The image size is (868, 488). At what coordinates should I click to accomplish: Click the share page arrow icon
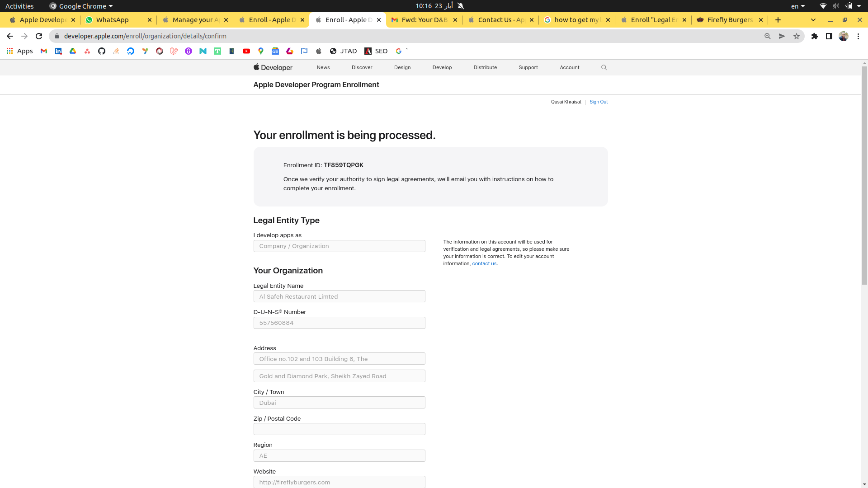[782, 36]
